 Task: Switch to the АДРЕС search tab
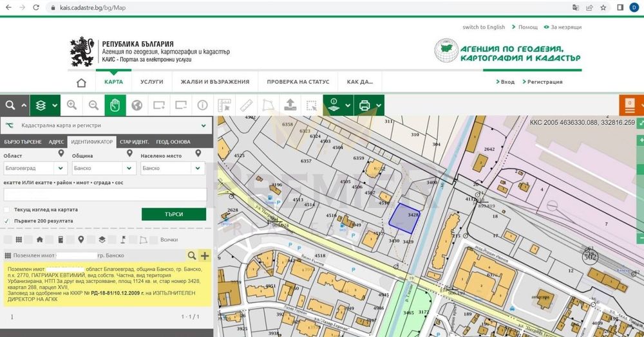(56, 141)
